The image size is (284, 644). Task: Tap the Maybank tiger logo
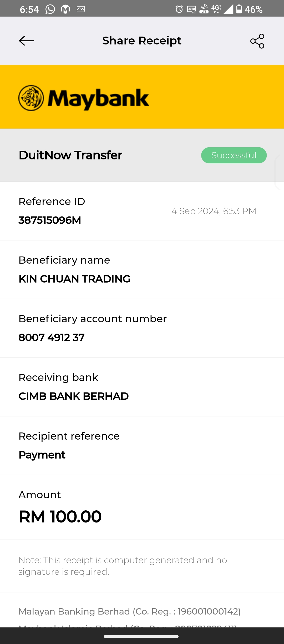tap(31, 98)
